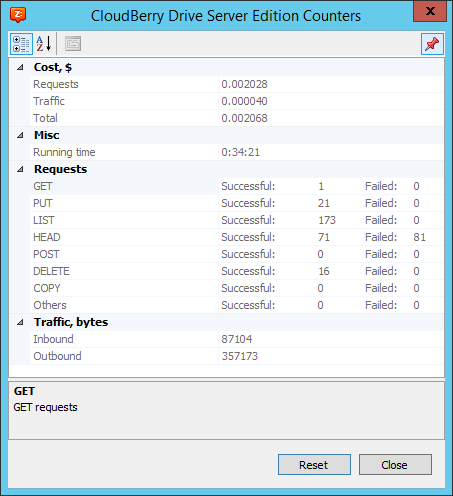This screenshot has width=453, height=496.
Task: Click the 'GET requests' description text
Action: click(45, 407)
